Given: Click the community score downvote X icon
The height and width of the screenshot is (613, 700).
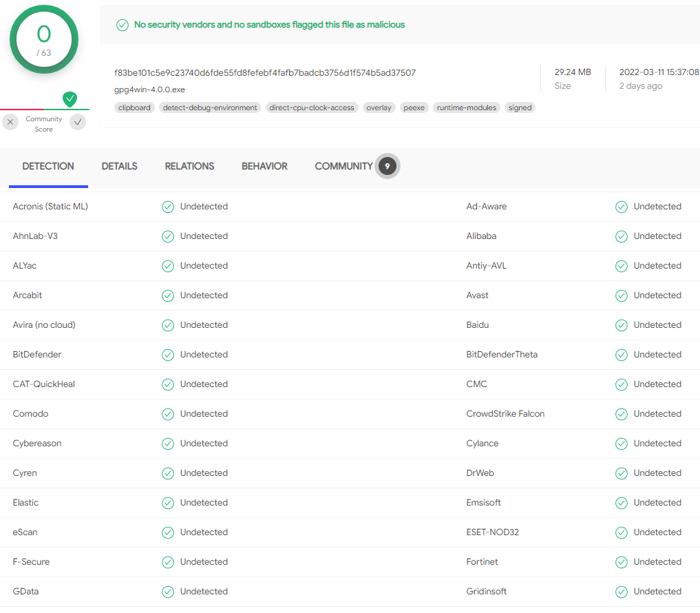Looking at the screenshot, I should [x=10, y=122].
